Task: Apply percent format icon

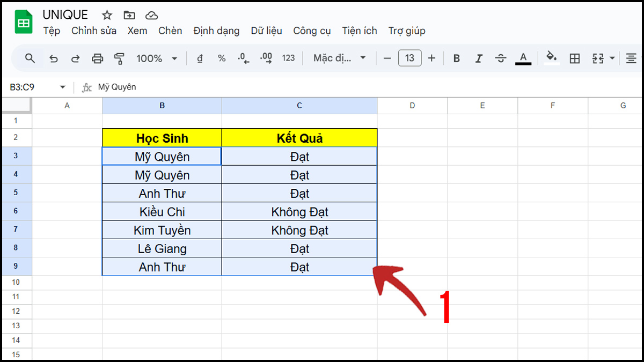Action: [x=222, y=58]
